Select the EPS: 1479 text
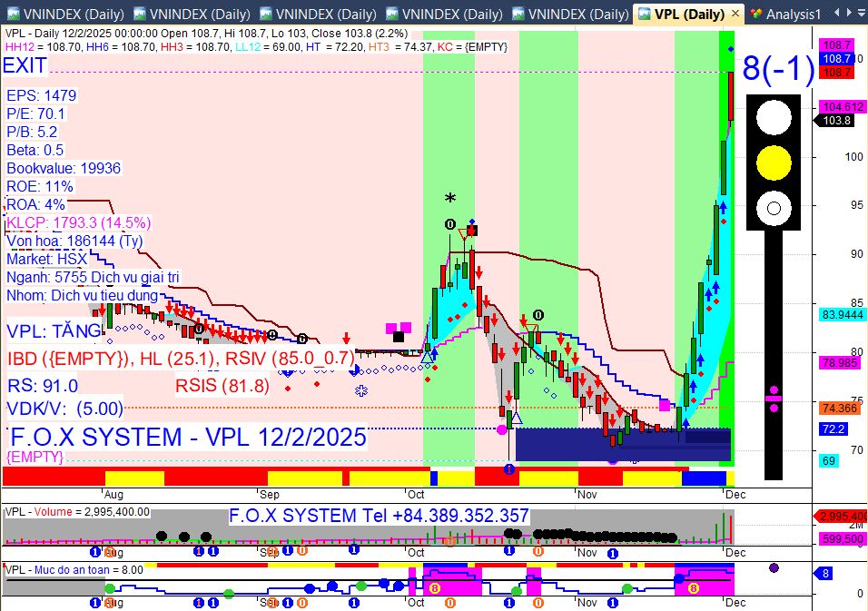 tap(42, 95)
